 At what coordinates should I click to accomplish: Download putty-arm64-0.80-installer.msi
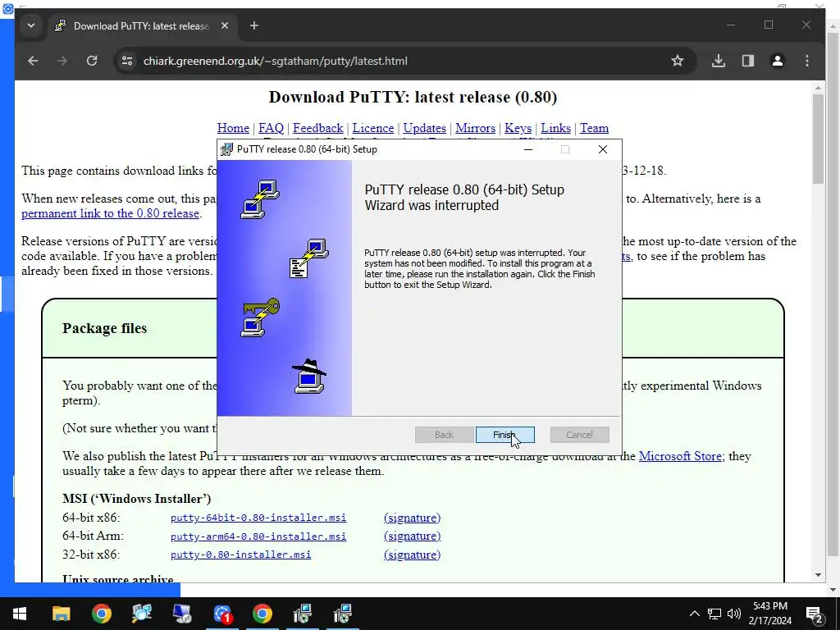click(258, 536)
